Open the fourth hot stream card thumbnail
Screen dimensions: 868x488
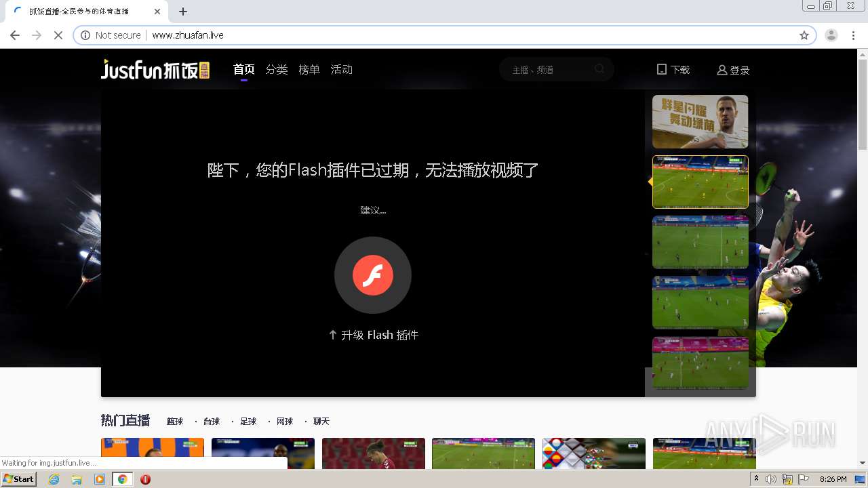click(484, 453)
